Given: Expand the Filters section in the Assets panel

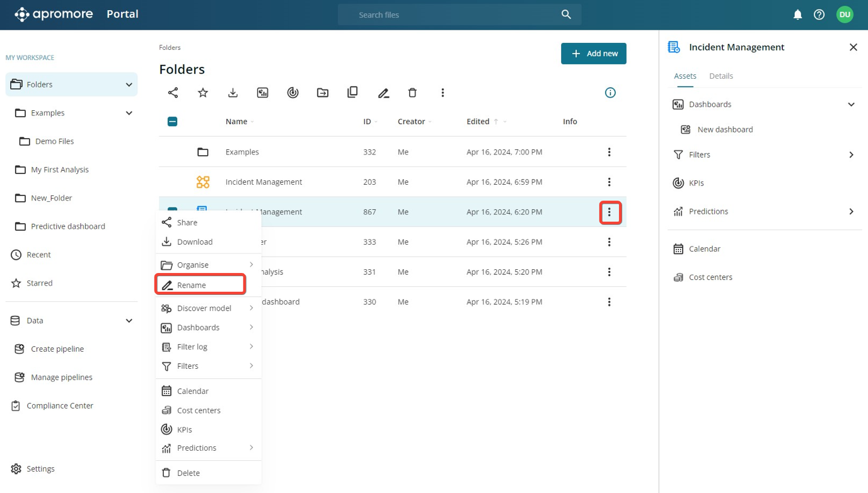Looking at the screenshot, I should (851, 154).
